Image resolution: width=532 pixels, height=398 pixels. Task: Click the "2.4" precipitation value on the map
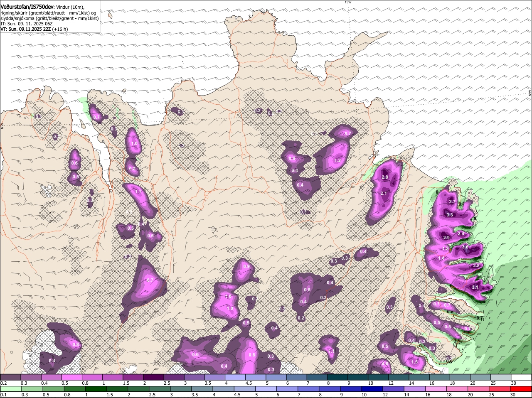coord(461,234)
